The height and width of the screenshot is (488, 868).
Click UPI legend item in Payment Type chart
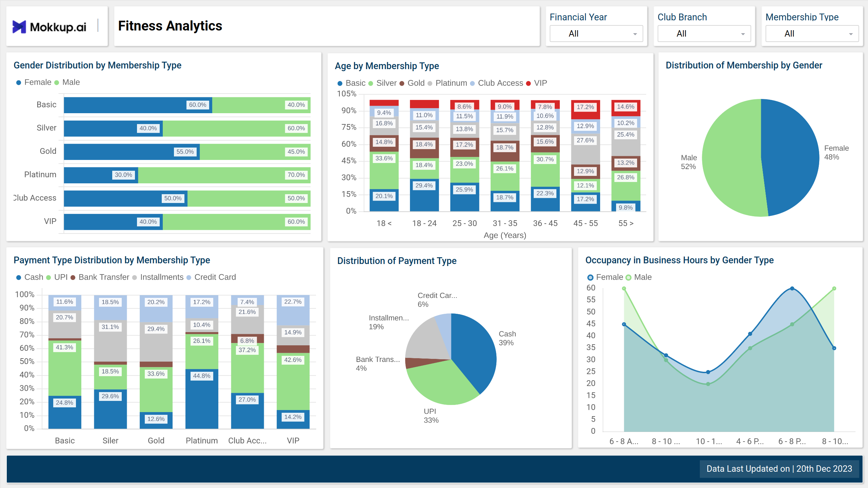pyautogui.click(x=57, y=277)
